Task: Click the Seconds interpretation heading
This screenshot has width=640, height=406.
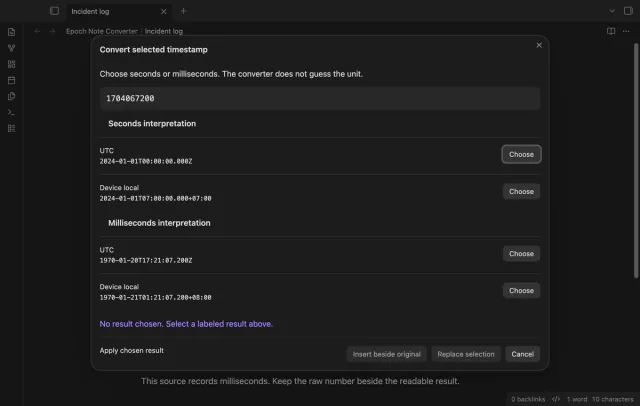Action: coord(152,124)
